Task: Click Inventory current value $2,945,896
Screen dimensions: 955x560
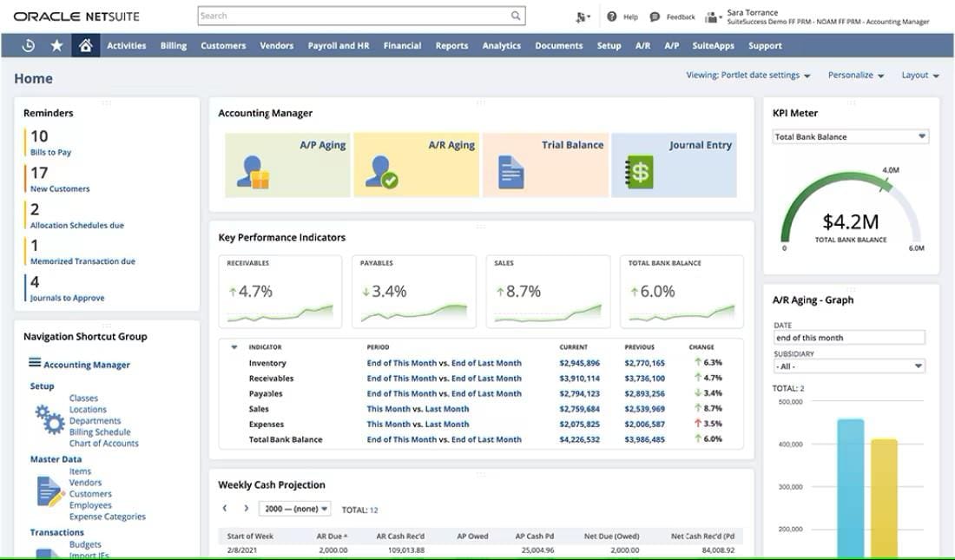Action: point(579,363)
